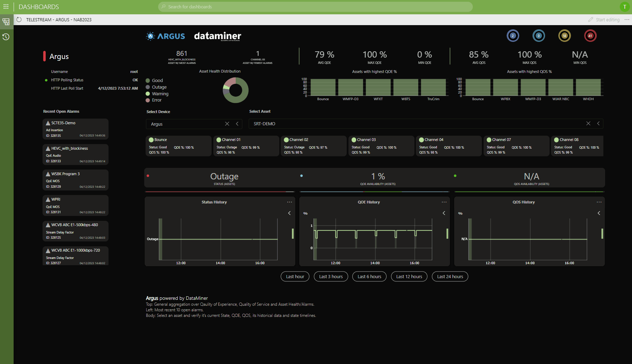
Task: Select the Channel 02 asset card
Action: tap(314, 146)
